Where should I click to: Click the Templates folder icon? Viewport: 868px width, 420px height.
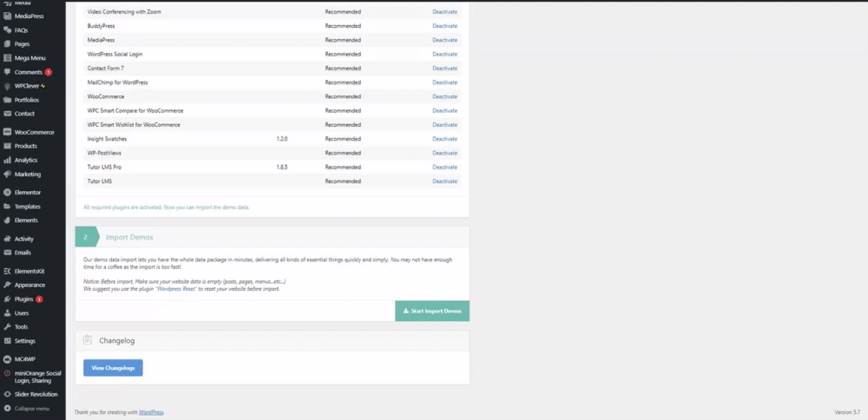pos(7,207)
